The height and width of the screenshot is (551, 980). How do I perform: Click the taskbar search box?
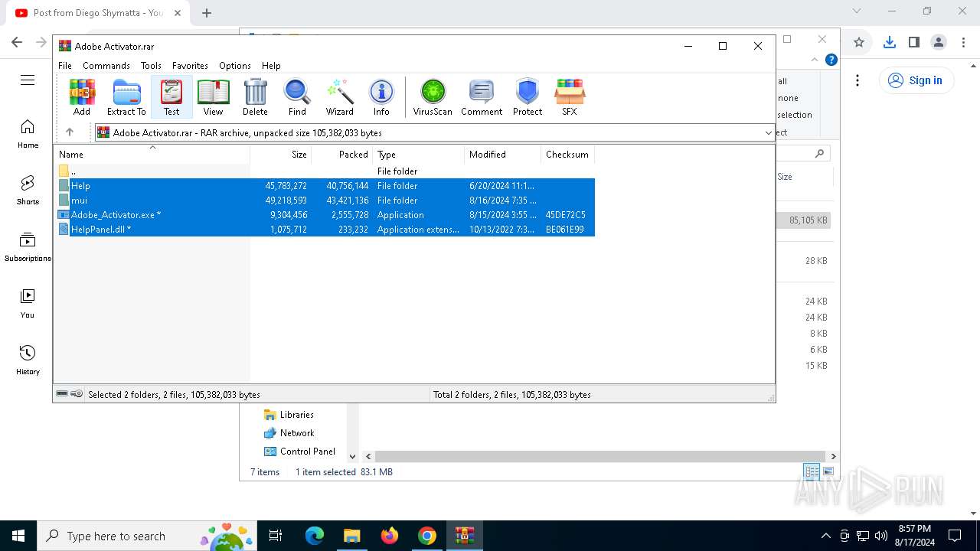pyautogui.click(x=145, y=536)
